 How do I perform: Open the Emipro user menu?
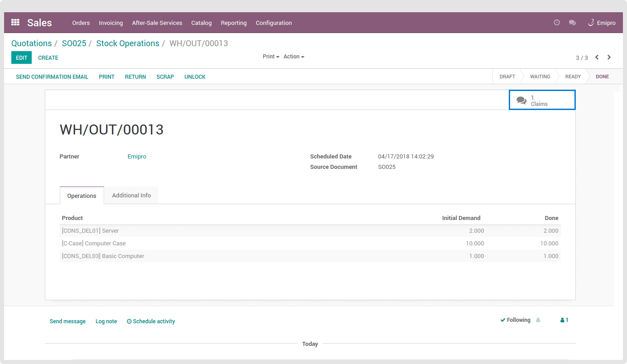(x=602, y=23)
